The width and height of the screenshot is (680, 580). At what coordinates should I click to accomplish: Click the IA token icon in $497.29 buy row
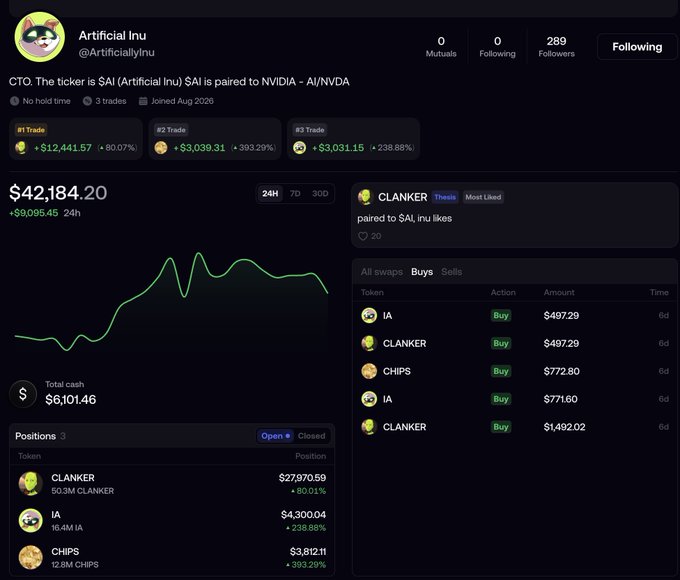[369, 315]
